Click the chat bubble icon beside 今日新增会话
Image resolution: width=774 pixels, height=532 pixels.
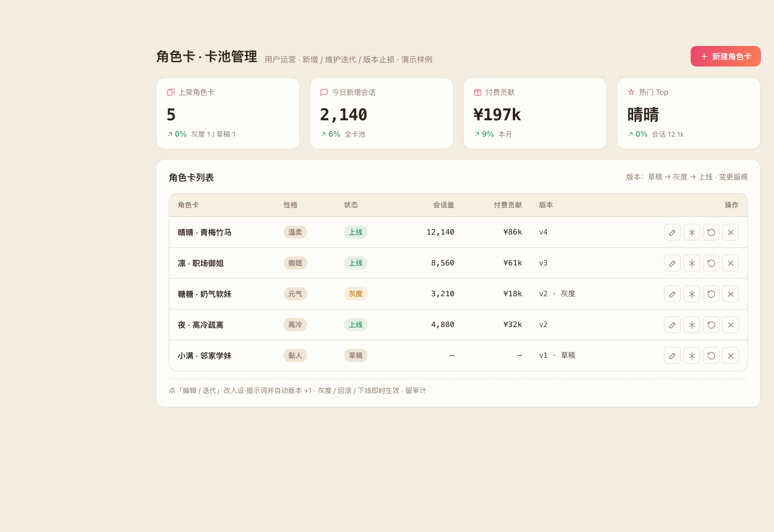click(324, 92)
